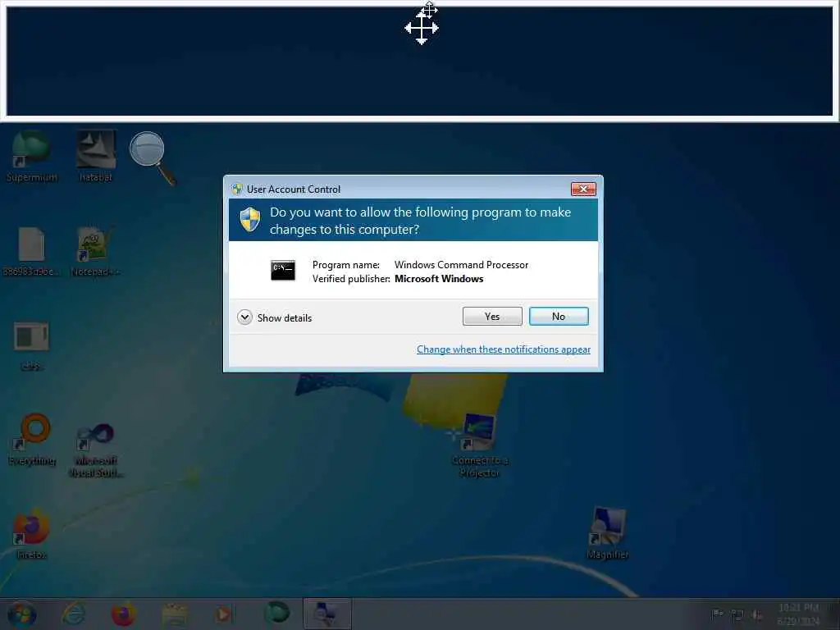Click inside the docked Magnifier lens at top
The height and width of the screenshot is (630, 840).
tap(419, 62)
